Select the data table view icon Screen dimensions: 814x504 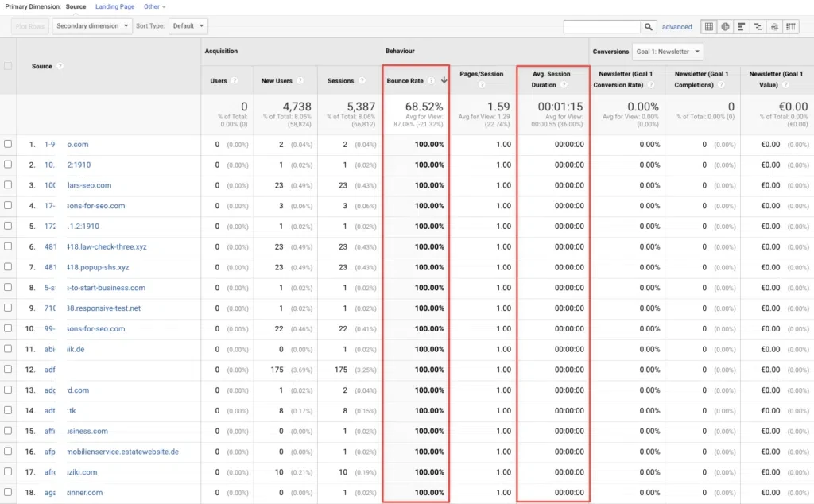[708, 26]
